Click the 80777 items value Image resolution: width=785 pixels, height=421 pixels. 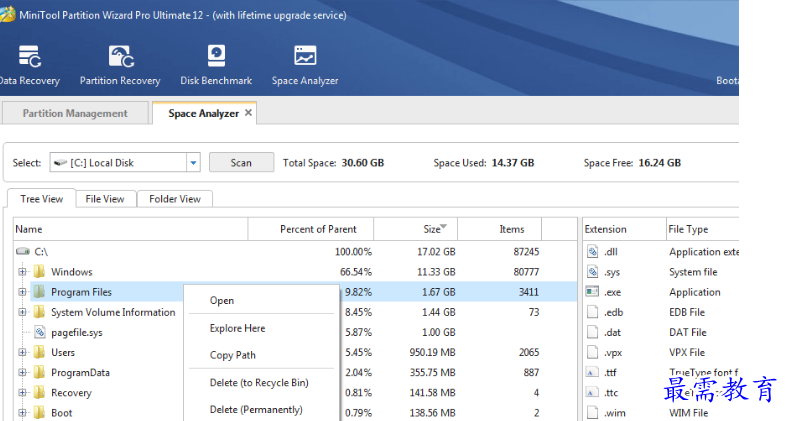click(526, 272)
